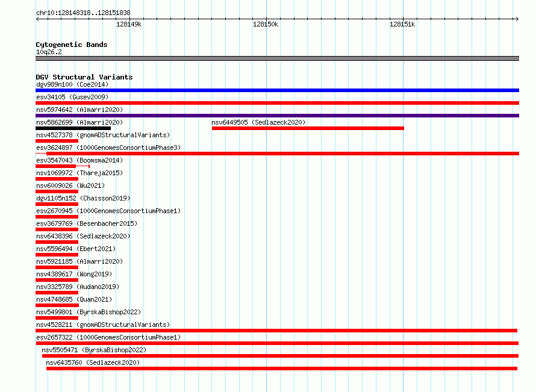536x392 pixels.
Task: Click the red esv3679769 variant bar
Action: click(57, 229)
